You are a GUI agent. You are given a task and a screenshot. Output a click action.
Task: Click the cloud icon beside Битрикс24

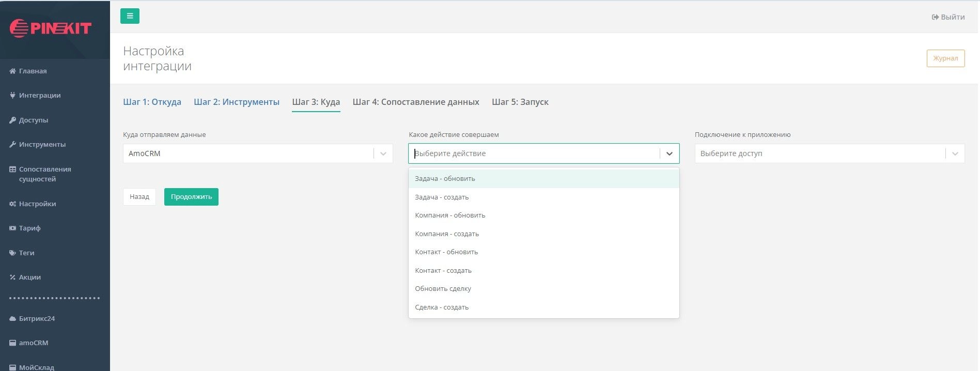click(13, 319)
